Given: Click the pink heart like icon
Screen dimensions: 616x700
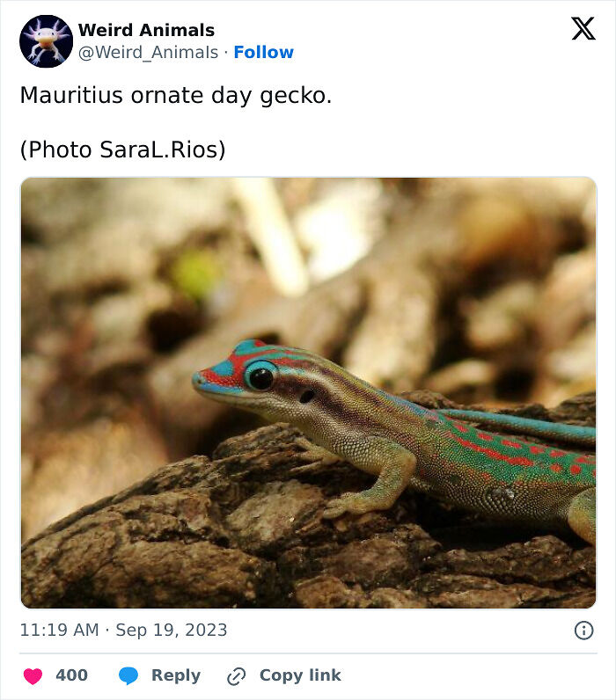Looking at the screenshot, I should pyautogui.click(x=33, y=676).
